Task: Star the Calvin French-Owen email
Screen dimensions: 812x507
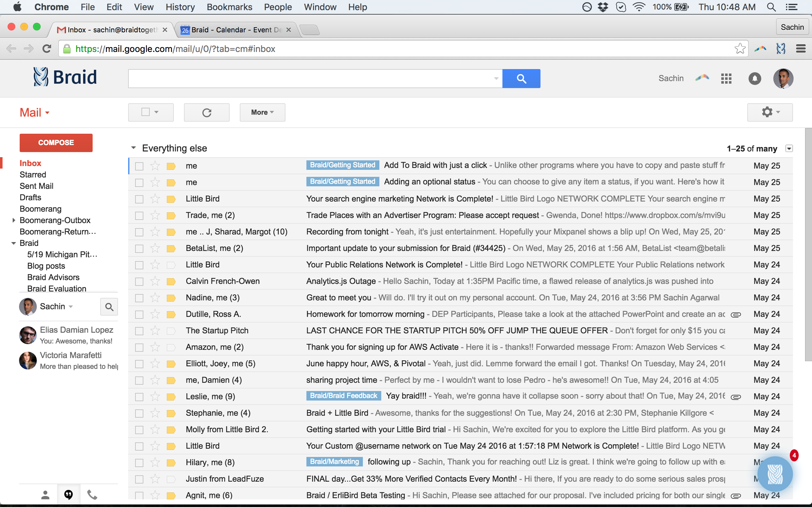Action: pos(155,281)
